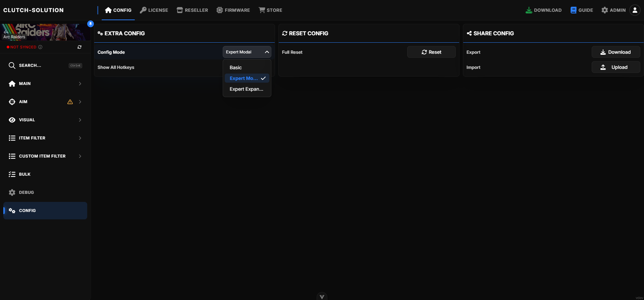Open the BULK sidebar item
This screenshot has height=300, width=644.
(45, 174)
